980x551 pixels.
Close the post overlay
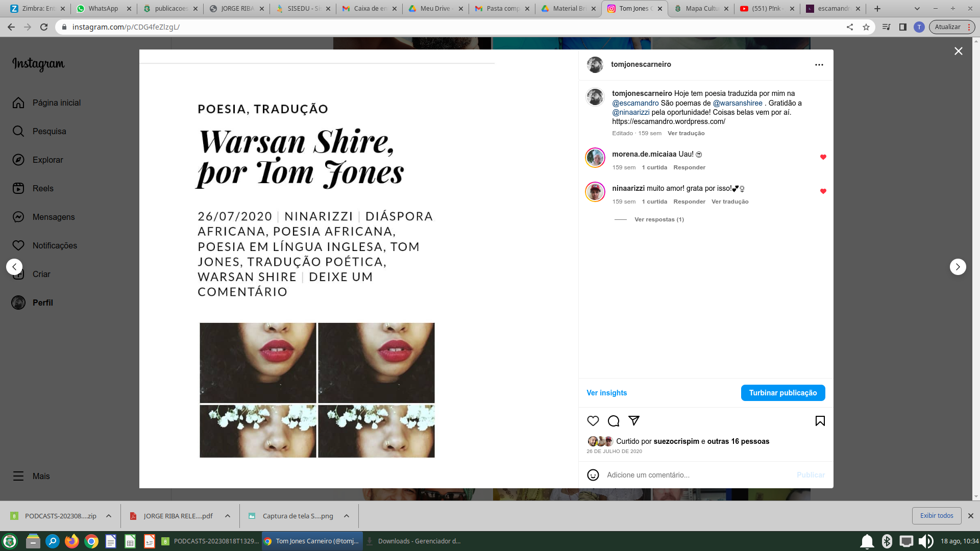click(958, 51)
